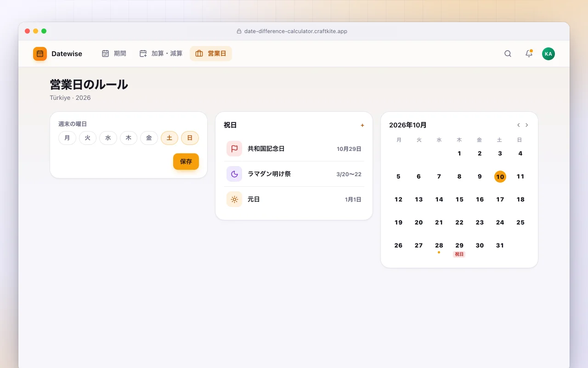Open the notifications bell
Image resolution: width=588 pixels, height=368 pixels.
pyautogui.click(x=529, y=54)
